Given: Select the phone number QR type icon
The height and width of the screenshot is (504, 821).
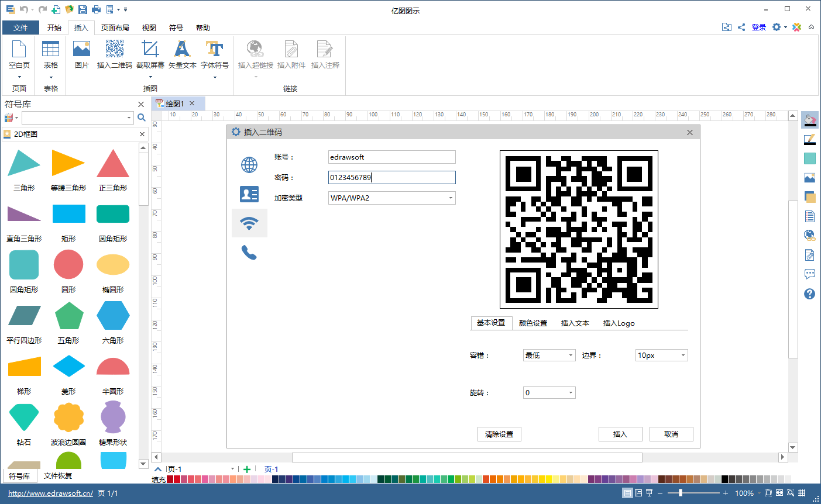Looking at the screenshot, I should (x=249, y=253).
